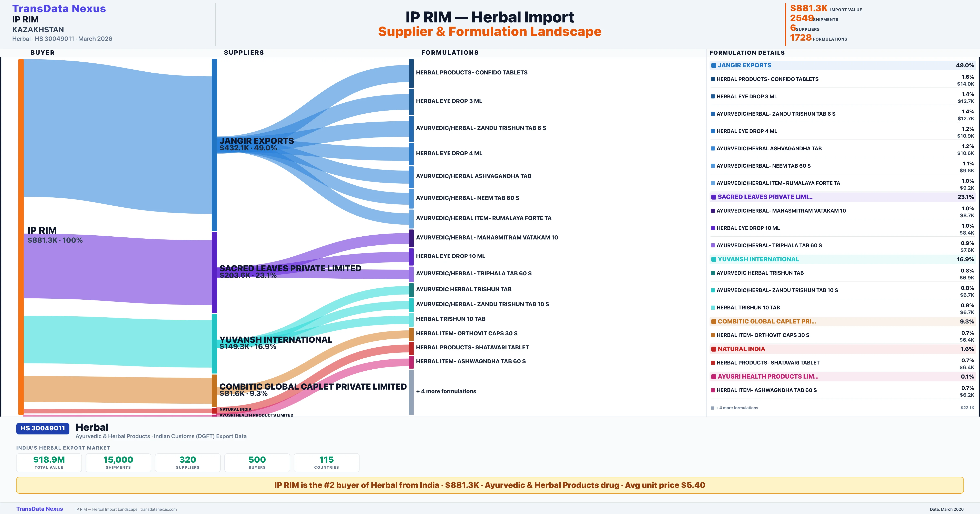Click the HS 30049011 badge
Viewport: 980px width, 514px height.
pyautogui.click(x=43, y=428)
